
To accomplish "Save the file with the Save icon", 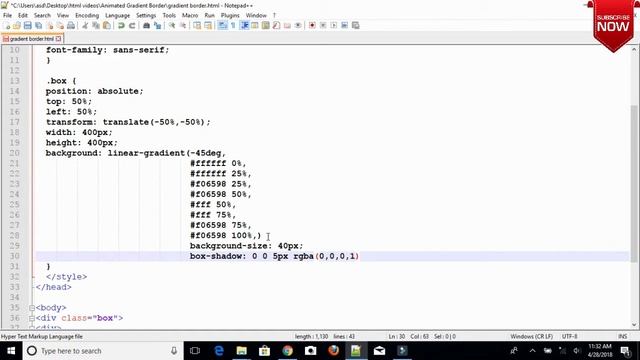I will coord(27,25).
